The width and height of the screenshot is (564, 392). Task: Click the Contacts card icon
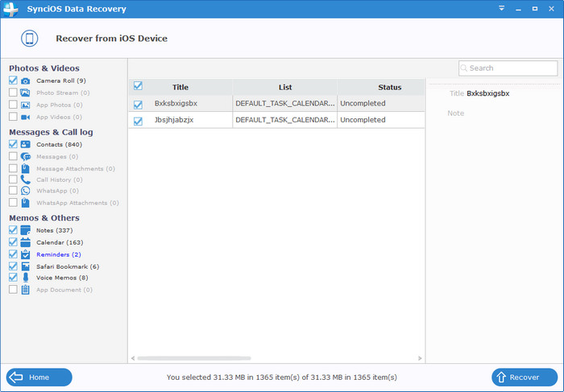click(x=25, y=144)
